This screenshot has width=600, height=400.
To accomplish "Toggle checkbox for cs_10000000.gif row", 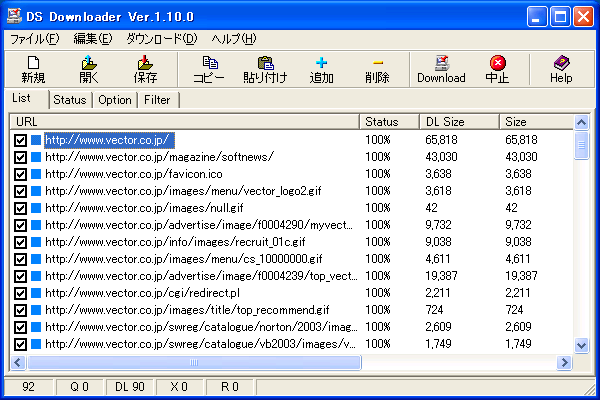I will (20, 259).
